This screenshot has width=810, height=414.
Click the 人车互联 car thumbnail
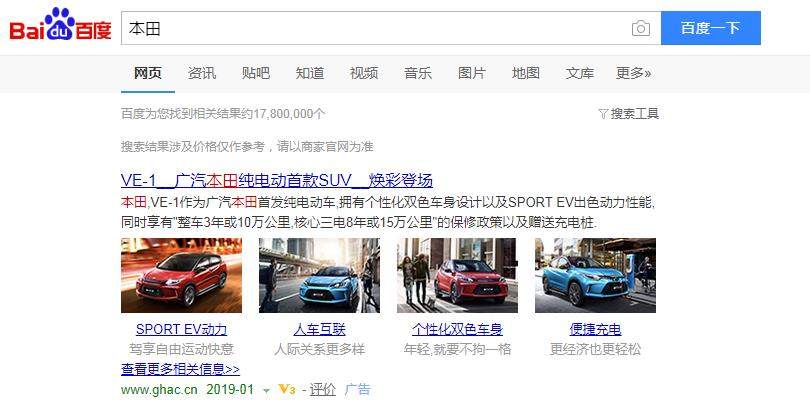pyautogui.click(x=319, y=275)
